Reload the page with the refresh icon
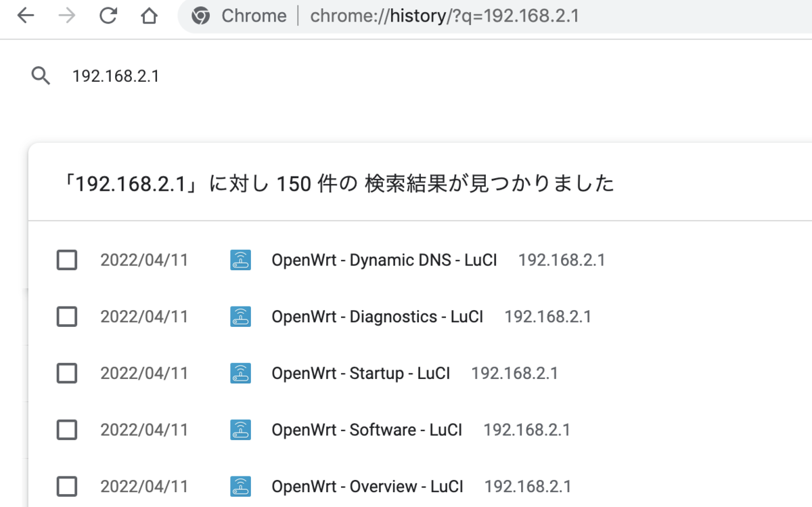 (x=108, y=16)
